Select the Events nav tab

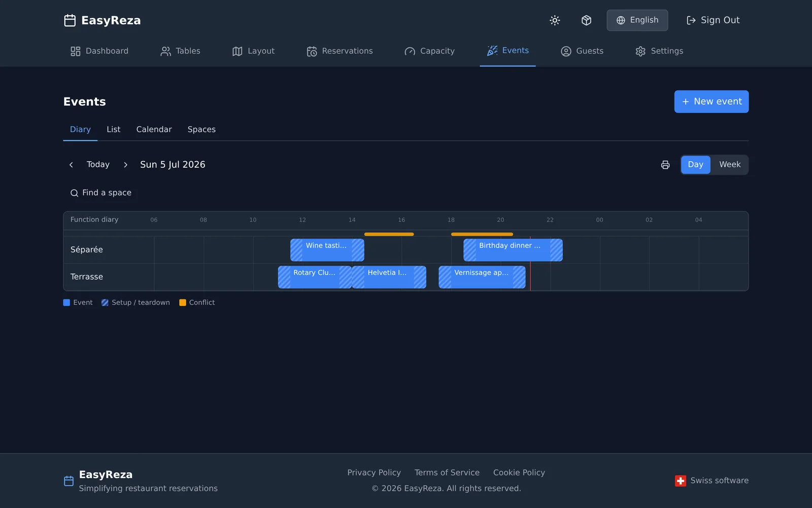pos(507,51)
